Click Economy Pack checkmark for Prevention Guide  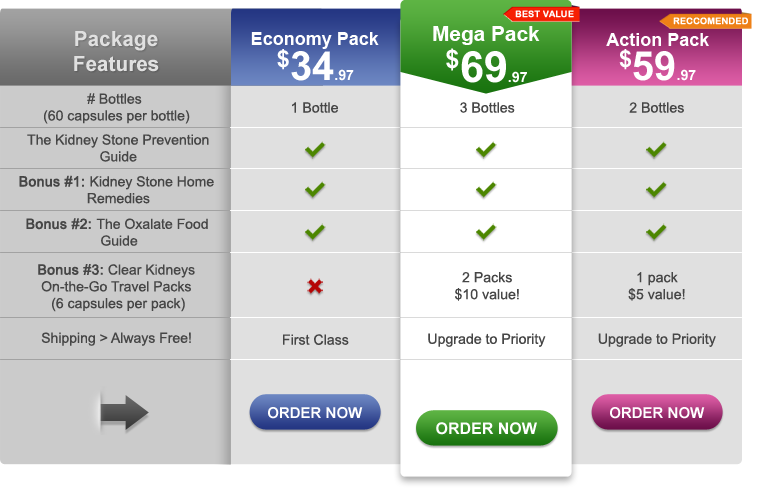pyautogui.click(x=315, y=149)
